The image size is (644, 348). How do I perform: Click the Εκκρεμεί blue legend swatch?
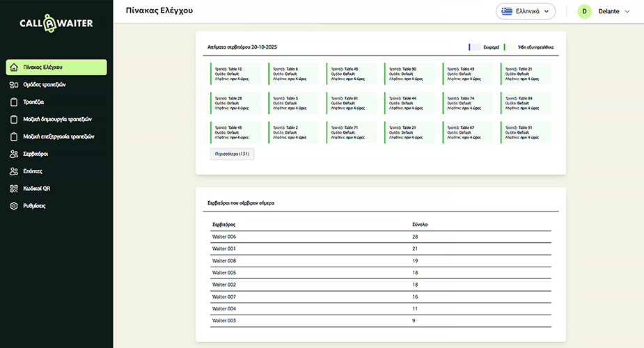pos(470,47)
